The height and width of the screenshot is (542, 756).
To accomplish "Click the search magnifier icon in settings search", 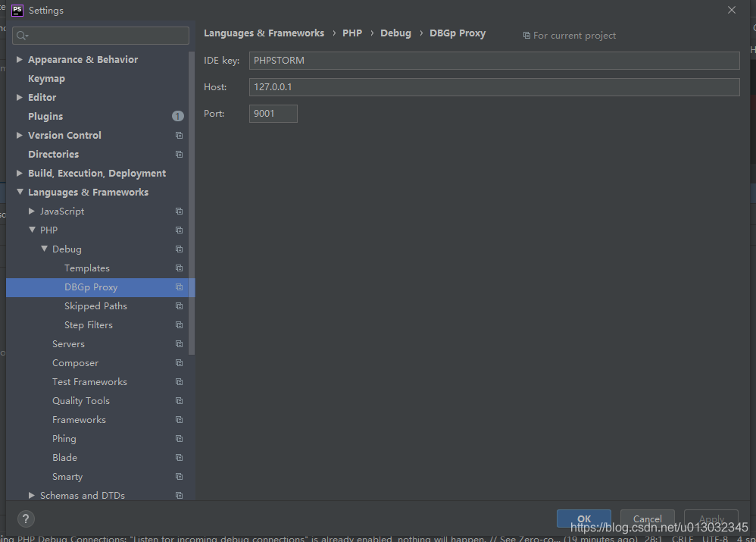I will [22, 35].
